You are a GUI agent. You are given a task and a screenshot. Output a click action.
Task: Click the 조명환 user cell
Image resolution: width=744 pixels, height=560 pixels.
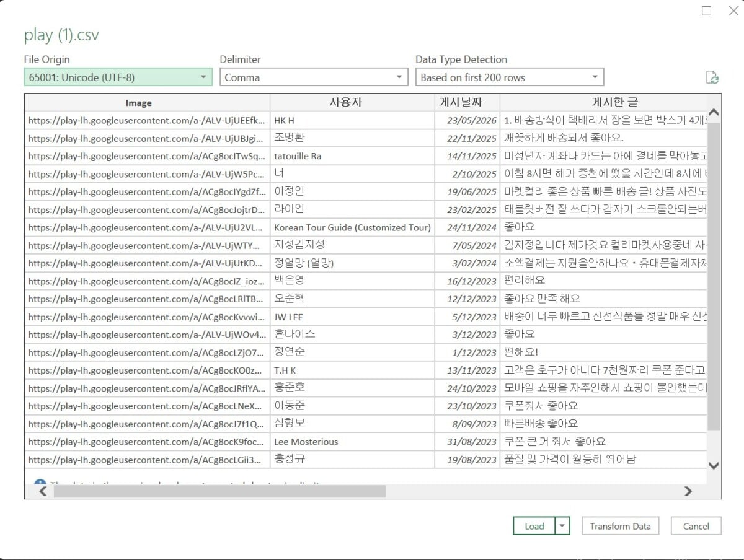[x=353, y=138]
